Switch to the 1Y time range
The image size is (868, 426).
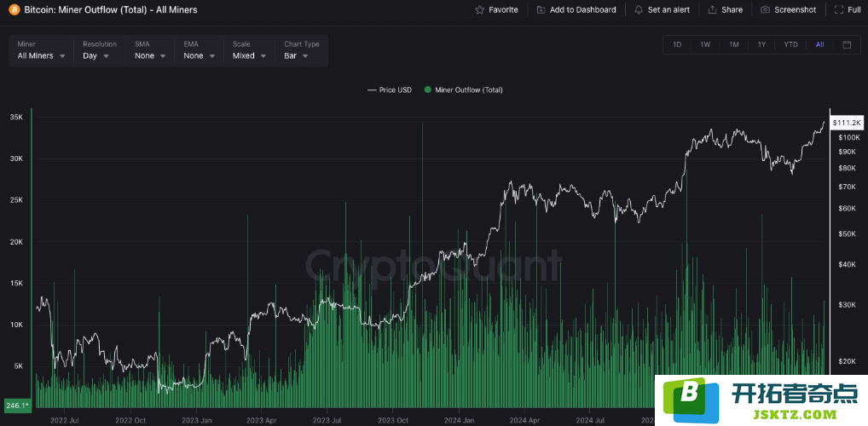pos(761,45)
